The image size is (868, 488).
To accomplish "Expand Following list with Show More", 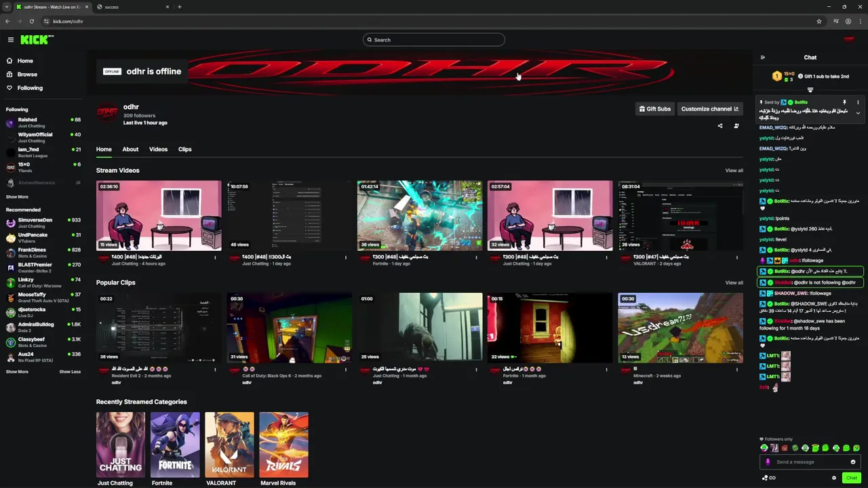I will pyautogui.click(x=17, y=197).
